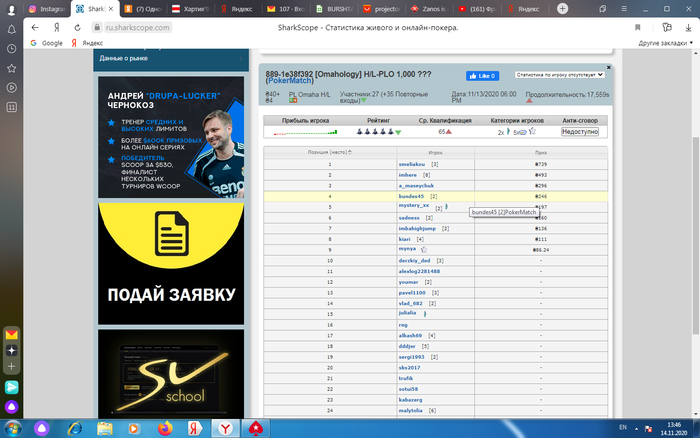
Task: Click the Facebook Like button
Action: (x=482, y=76)
